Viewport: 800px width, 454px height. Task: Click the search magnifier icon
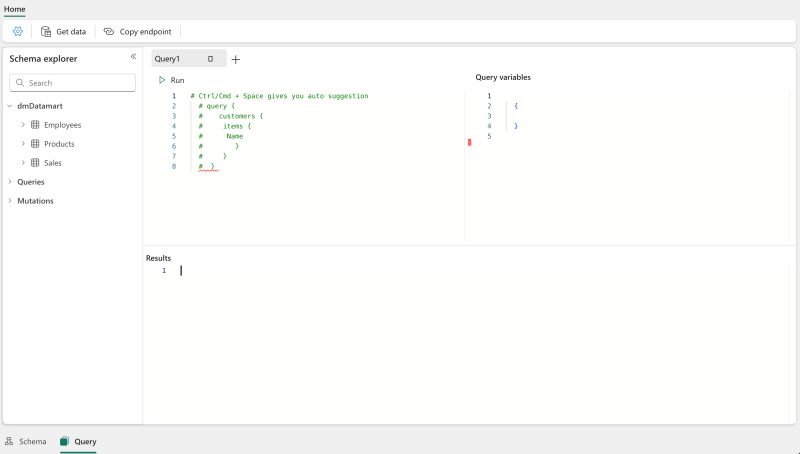20,83
